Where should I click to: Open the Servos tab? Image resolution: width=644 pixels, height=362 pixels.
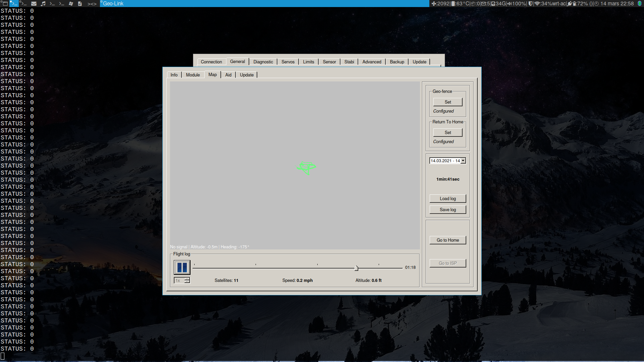pyautogui.click(x=288, y=62)
